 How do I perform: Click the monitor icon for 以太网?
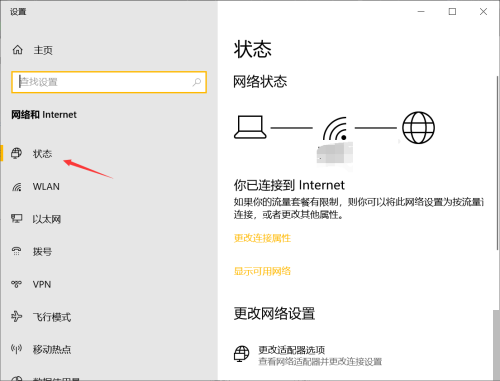click(x=16, y=219)
